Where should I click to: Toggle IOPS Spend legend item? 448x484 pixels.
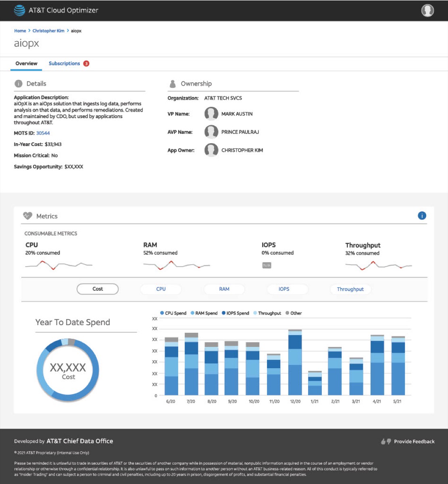pos(235,313)
